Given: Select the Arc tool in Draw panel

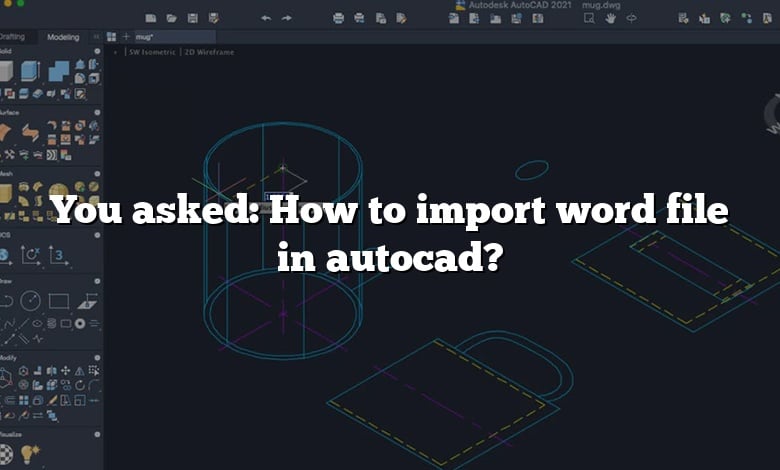Looking at the screenshot, I should tap(6, 301).
